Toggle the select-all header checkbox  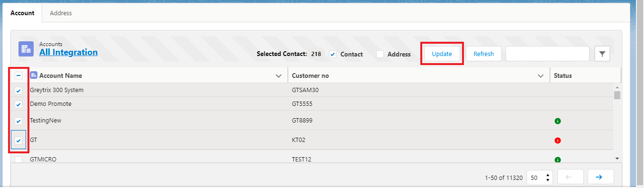coord(18,75)
